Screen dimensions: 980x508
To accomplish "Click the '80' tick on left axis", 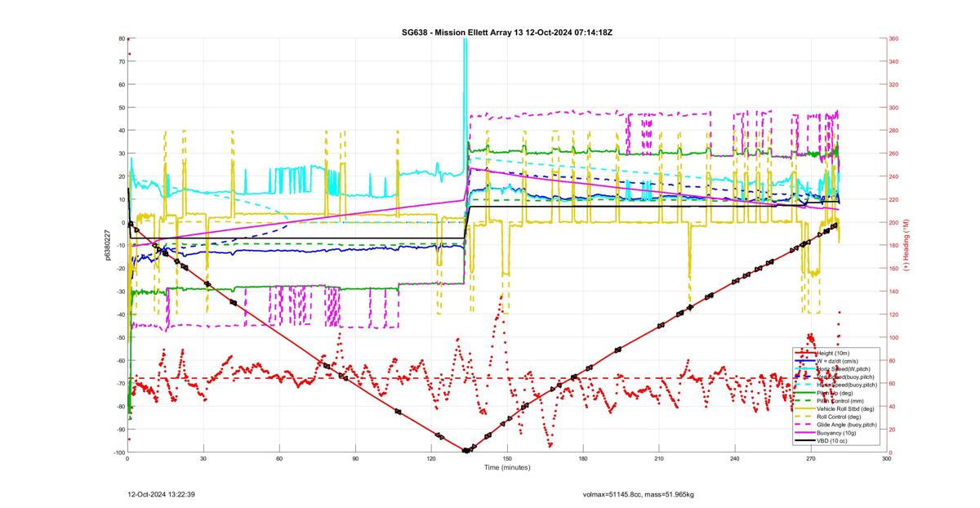I will (121, 38).
